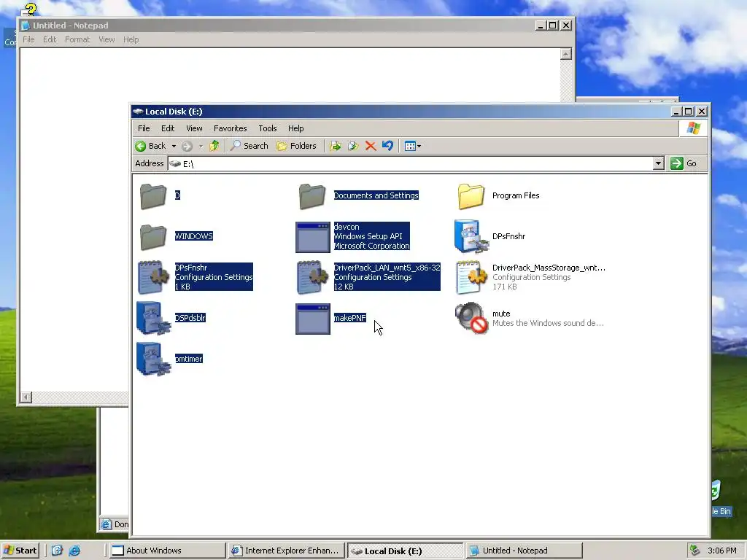Select the omtimer file icon
Image resolution: width=747 pixels, height=560 pixels.
153,359
